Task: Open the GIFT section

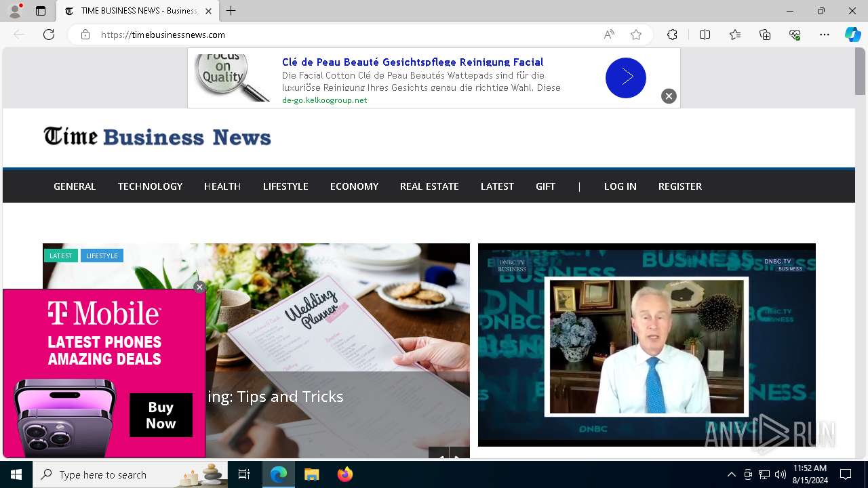Action: [x=545, y=186]
